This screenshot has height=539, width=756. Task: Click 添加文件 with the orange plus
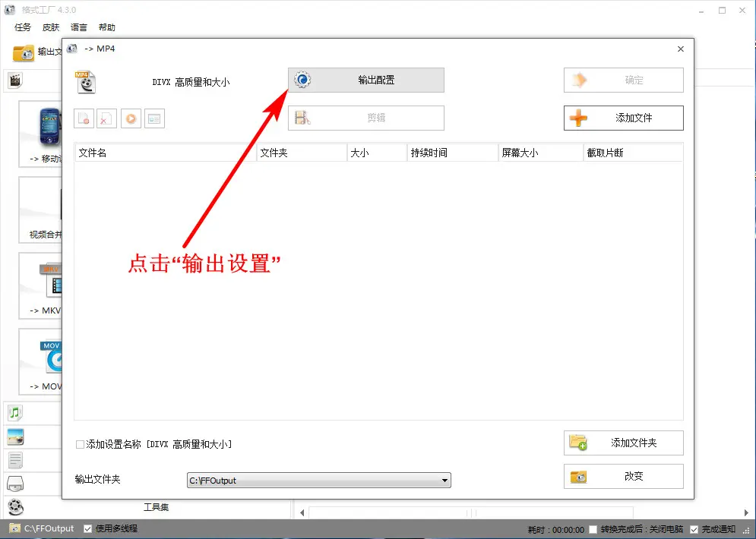click(623, 118)
